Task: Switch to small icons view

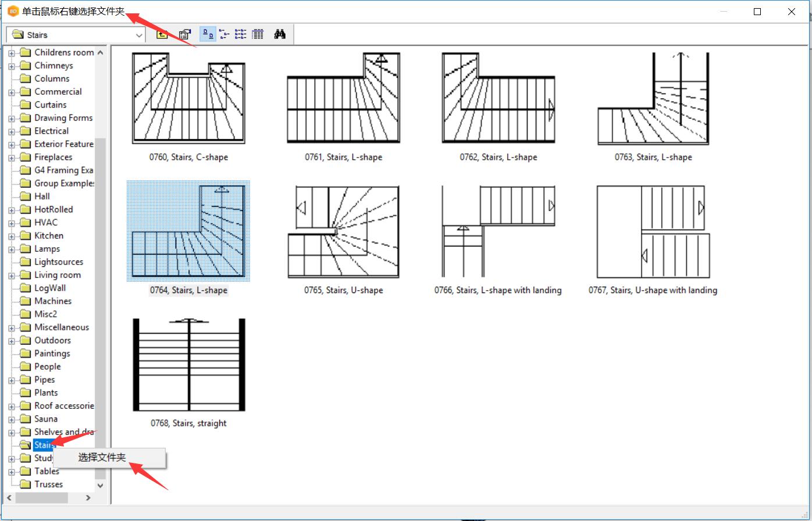Action: click(224, 34)
